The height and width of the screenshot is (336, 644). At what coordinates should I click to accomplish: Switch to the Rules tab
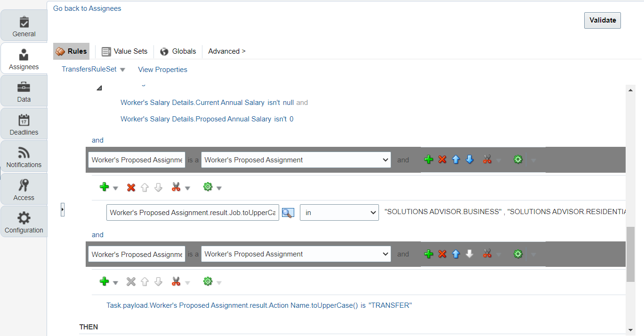pos(72,51)
